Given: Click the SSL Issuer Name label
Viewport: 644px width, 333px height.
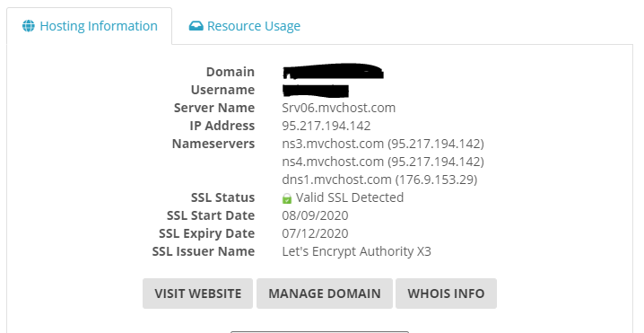Looking at the screenshot, I should coord(204,251).
